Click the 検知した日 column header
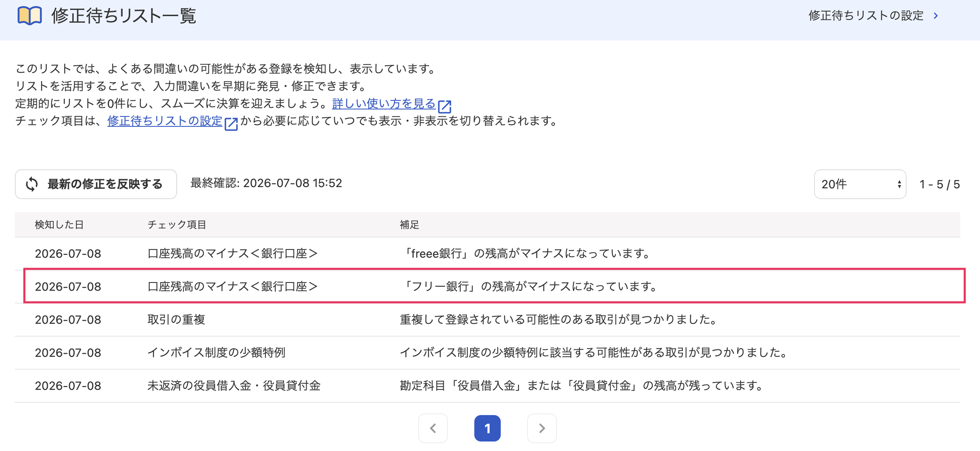Image resolution: width=980 pixels, height=451 pixels. point(59,225)
